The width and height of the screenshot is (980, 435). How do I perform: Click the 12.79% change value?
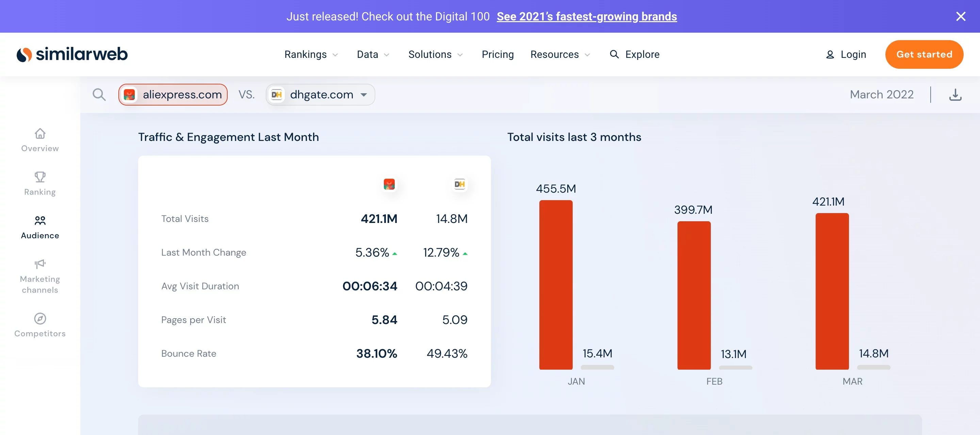point(441,252)
